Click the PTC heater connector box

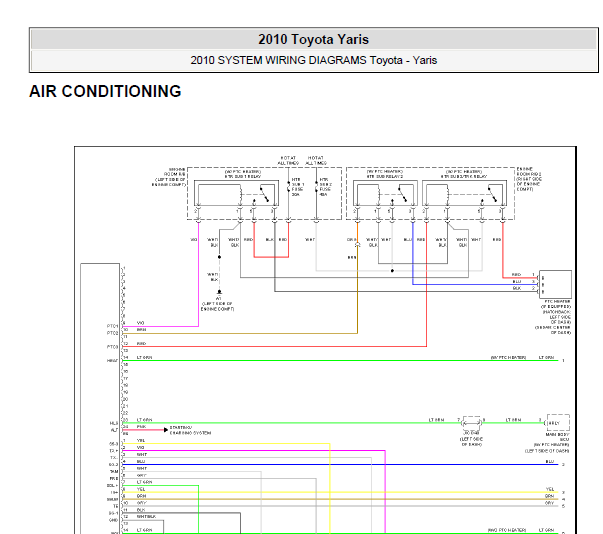555,284
